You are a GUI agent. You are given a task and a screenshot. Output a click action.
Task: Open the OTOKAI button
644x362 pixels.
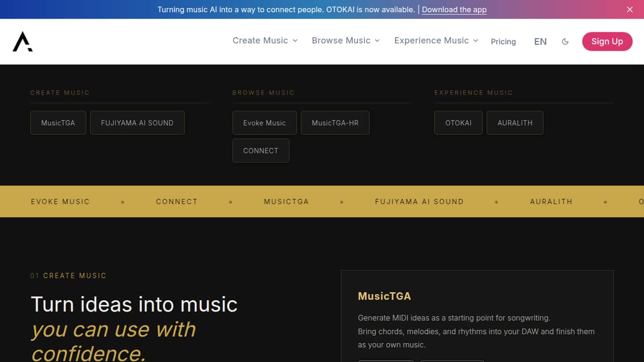pyautogui.click(x=458, y=123)
